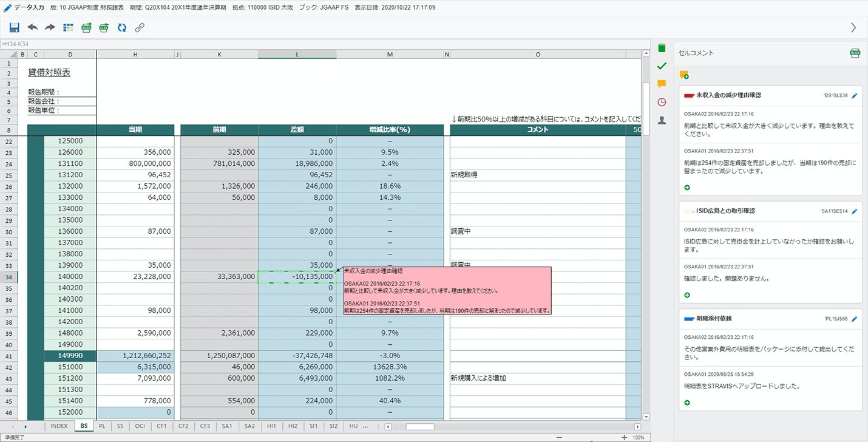Undo the last action

pyautogui.click(x=33, y=27)
